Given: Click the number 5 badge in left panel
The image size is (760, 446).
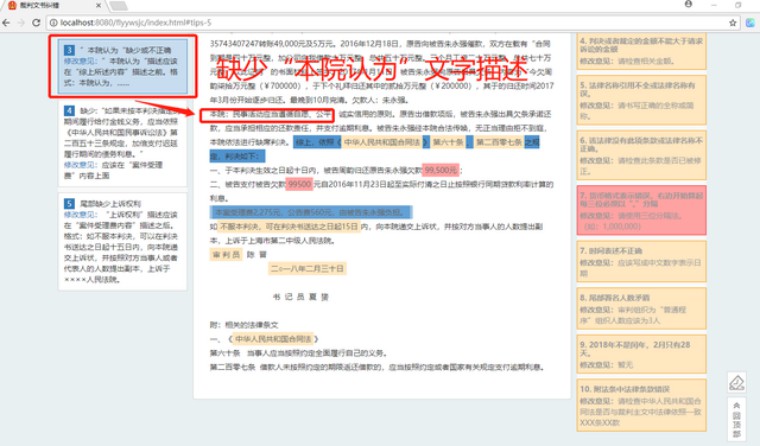Looking at the screenshot, I should (69, 203).
